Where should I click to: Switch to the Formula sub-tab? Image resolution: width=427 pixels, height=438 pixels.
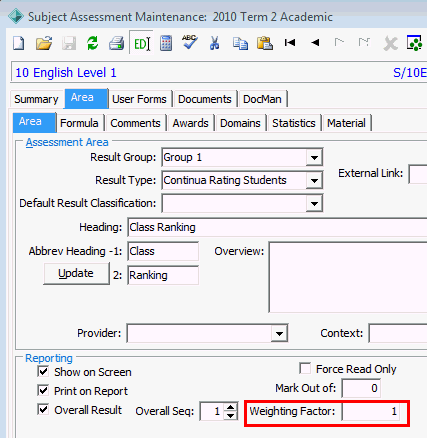(79, 123)
